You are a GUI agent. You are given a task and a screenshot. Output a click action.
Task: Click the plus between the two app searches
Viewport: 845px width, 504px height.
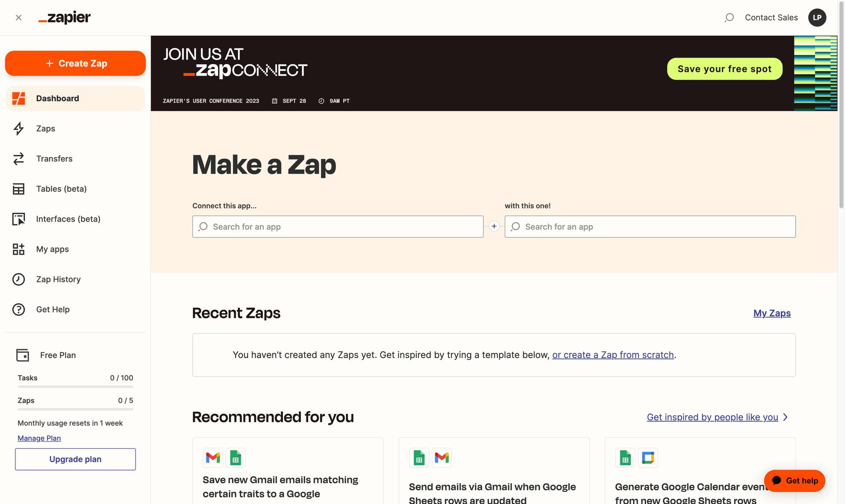[494, 226]
